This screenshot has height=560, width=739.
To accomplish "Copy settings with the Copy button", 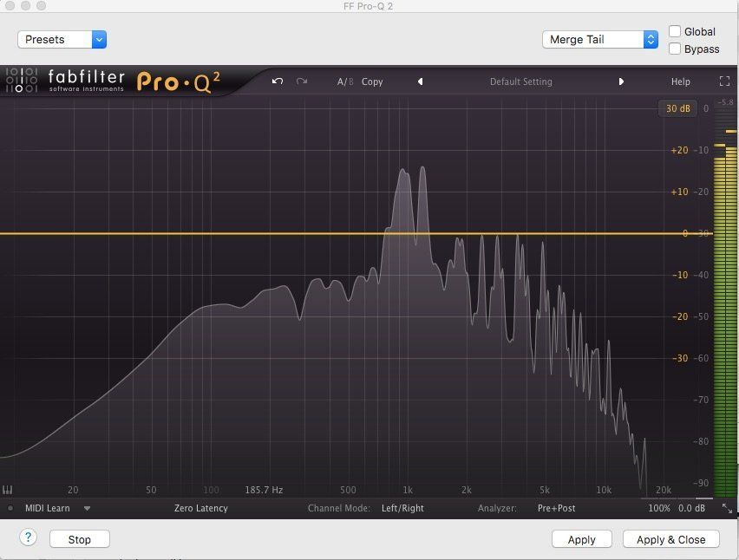I will coord(372,81).
